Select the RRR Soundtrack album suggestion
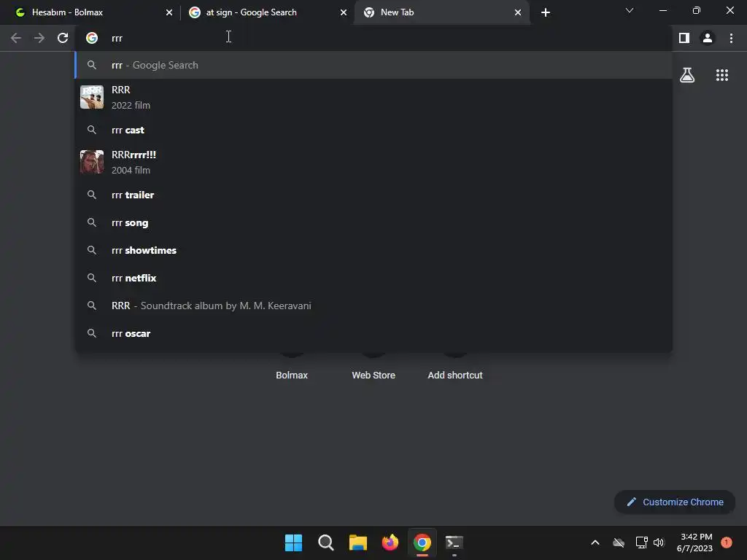 (373, 306)
